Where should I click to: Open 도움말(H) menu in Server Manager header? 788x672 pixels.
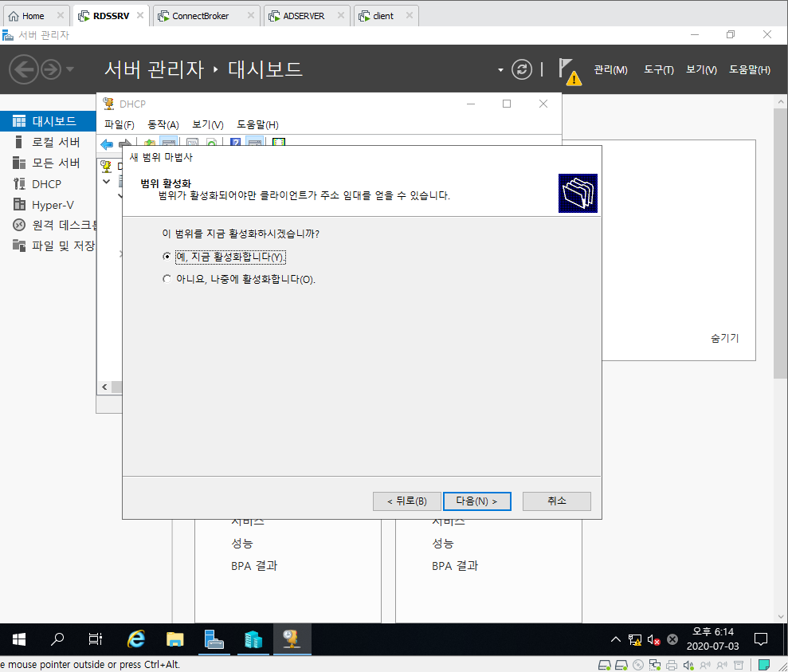tap(749, 70)
